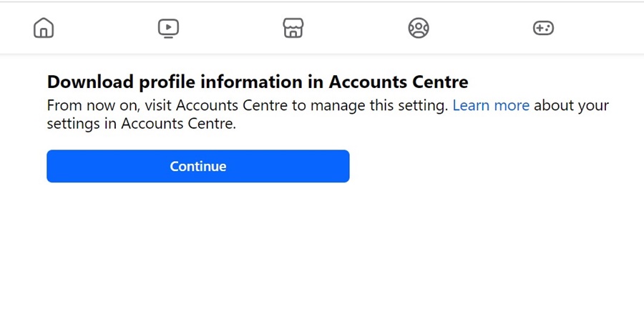This screenshot has width=644, height=322.
Task: Switch to the Home navigation tab
Action: point(44,29)
